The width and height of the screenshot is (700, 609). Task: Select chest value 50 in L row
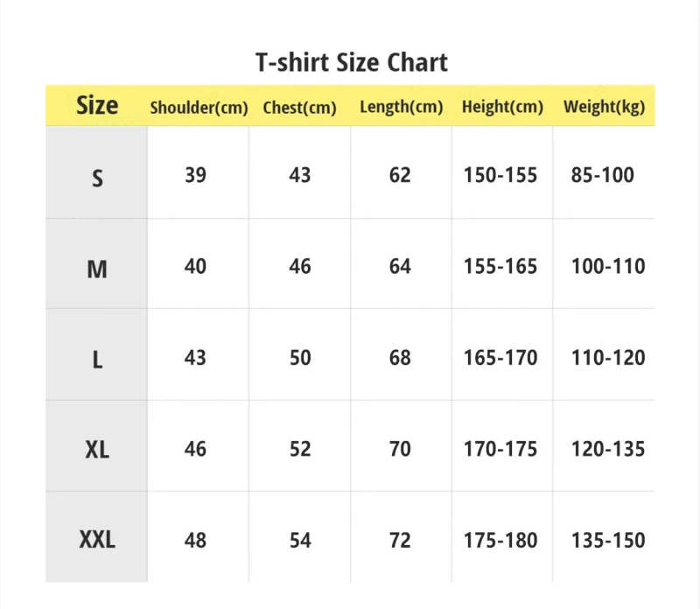(300, 358)
